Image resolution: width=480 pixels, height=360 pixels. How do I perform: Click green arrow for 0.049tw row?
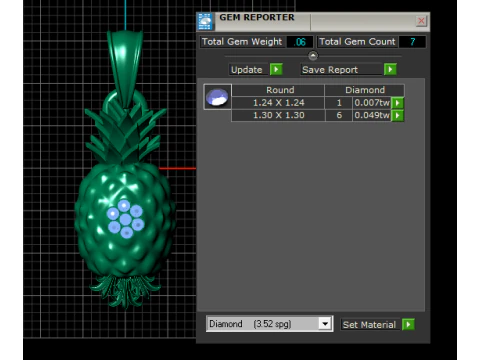(397, 116)
